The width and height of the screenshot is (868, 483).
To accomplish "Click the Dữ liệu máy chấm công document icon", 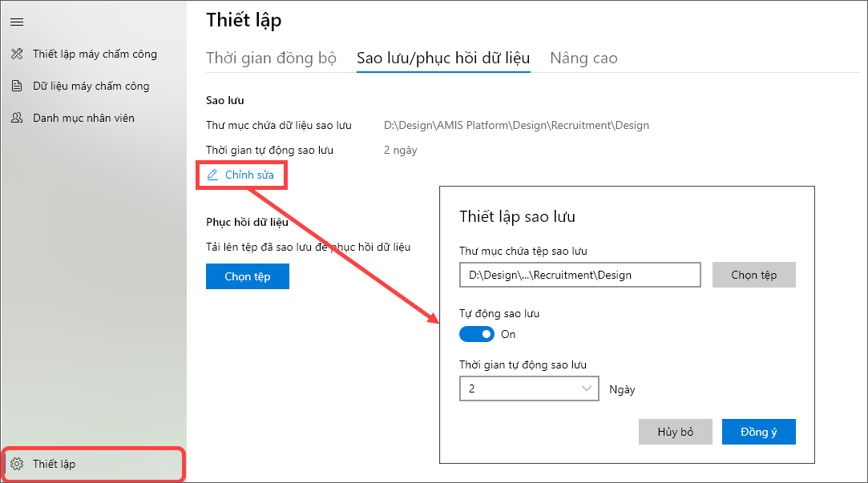I will point(17,86).
